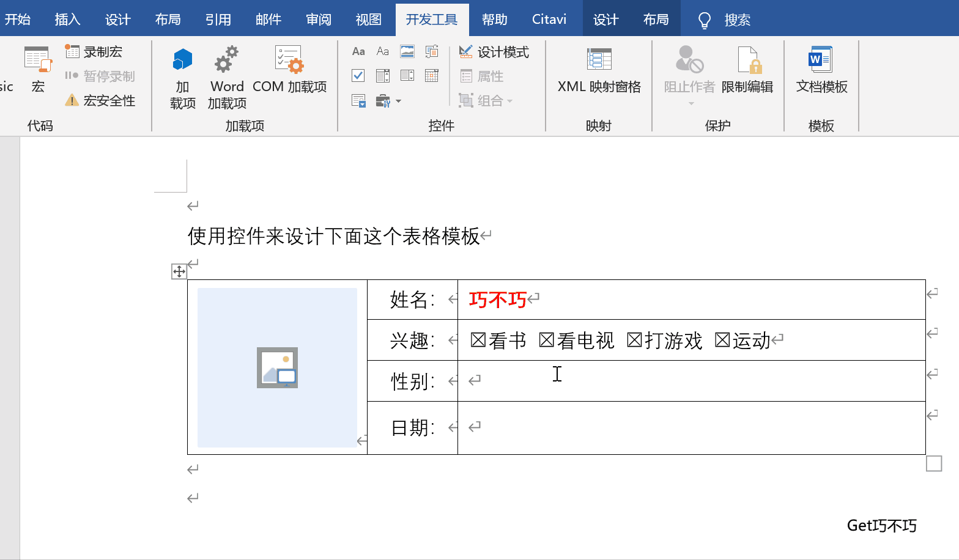
Task: Open the 加载项 add-ins button
Action: coord(182,78)
